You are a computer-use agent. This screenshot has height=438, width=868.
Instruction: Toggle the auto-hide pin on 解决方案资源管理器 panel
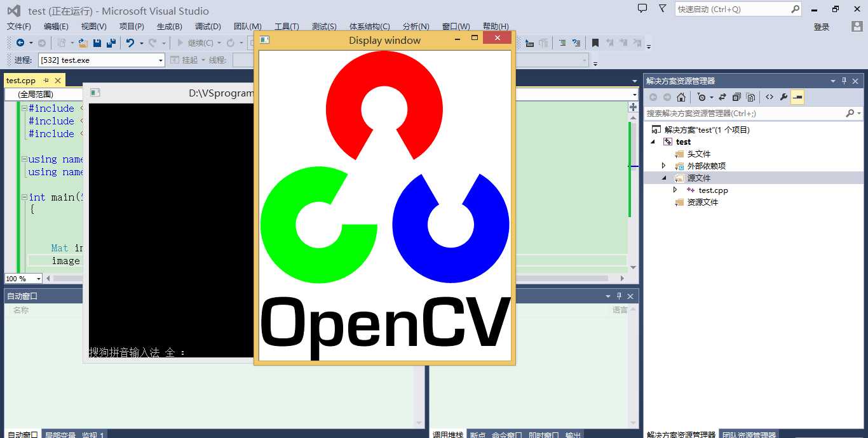844,81
